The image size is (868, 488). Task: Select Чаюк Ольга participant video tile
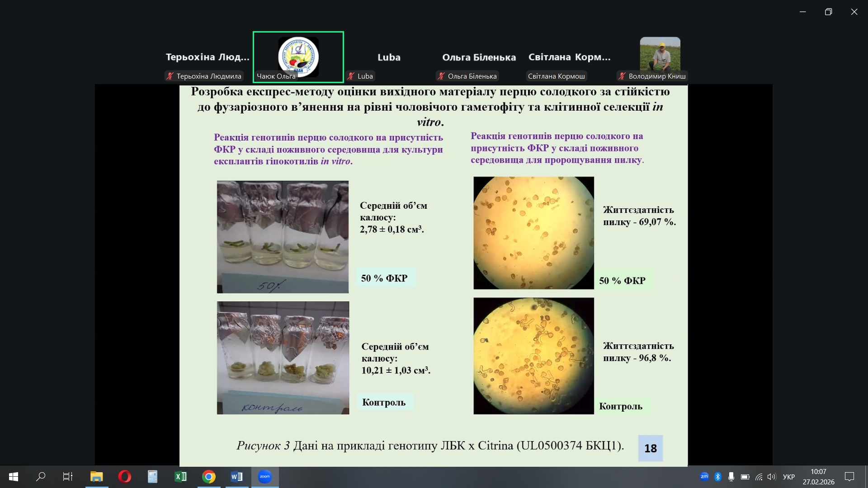tap(298, 57)
